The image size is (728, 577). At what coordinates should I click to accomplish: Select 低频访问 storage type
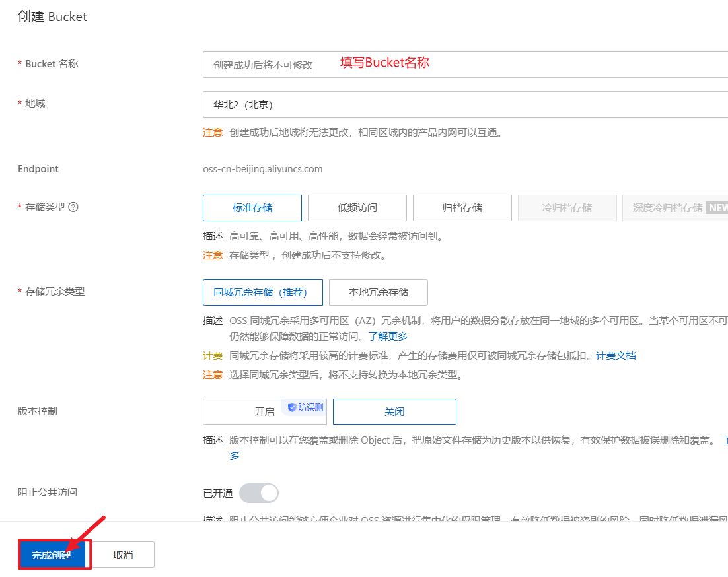[357, 208]
